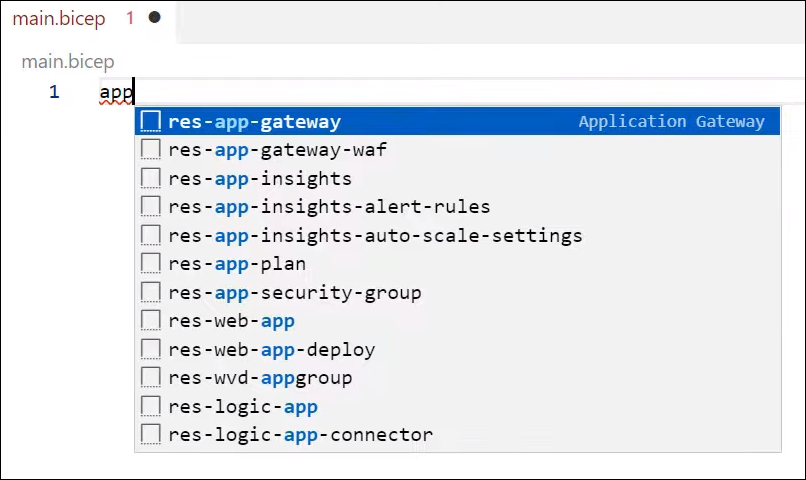Screen dimensions: 806x480
Task: Pick the res-app-insights-alert-rules snippet
Action: coord(329,207)
